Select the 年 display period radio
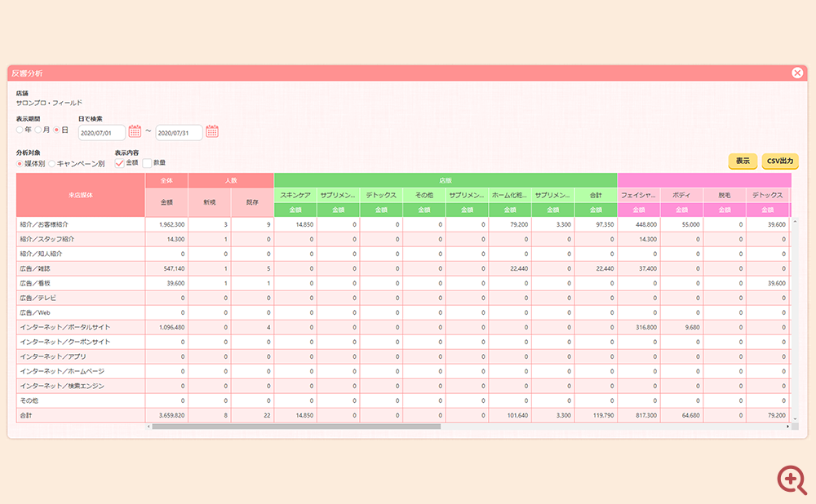 20,130
